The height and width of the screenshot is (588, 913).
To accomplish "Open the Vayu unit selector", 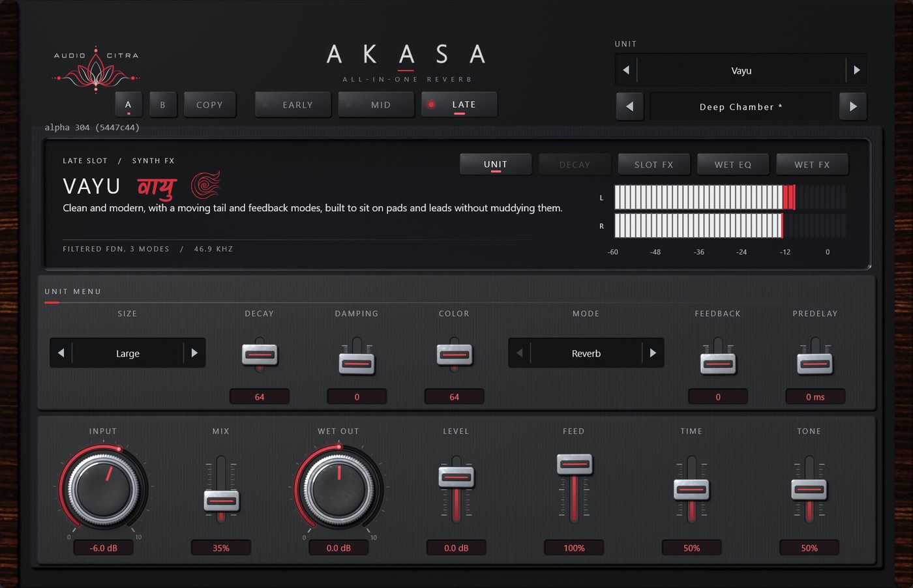I will pyautogui.click(x=741, y=70).
